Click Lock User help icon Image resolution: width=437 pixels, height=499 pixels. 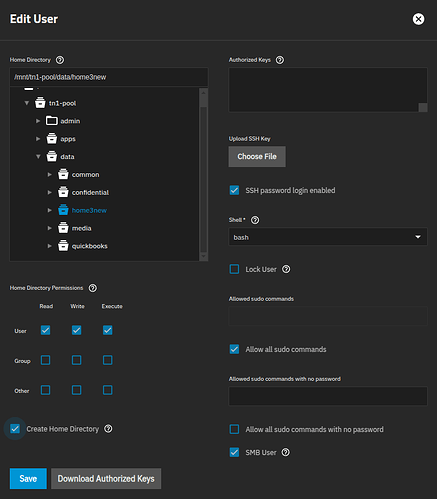pyautogui.click(x=286, y=269)
